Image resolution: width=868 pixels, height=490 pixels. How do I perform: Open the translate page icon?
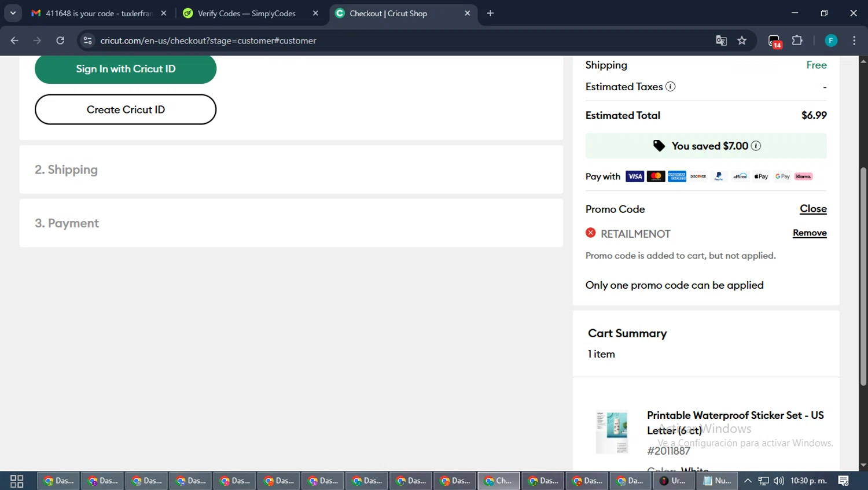pos(721,40)
